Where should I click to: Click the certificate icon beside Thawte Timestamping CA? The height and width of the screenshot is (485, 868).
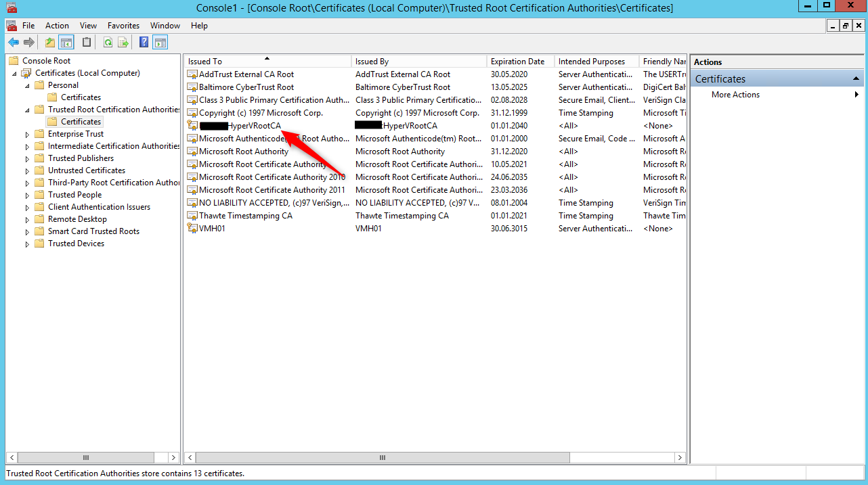point(192,216)
